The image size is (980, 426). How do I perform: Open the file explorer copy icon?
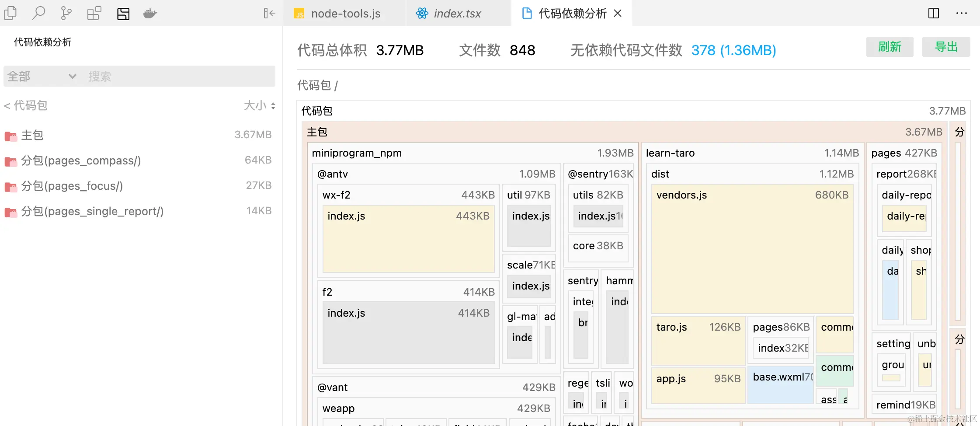point(10,13)
